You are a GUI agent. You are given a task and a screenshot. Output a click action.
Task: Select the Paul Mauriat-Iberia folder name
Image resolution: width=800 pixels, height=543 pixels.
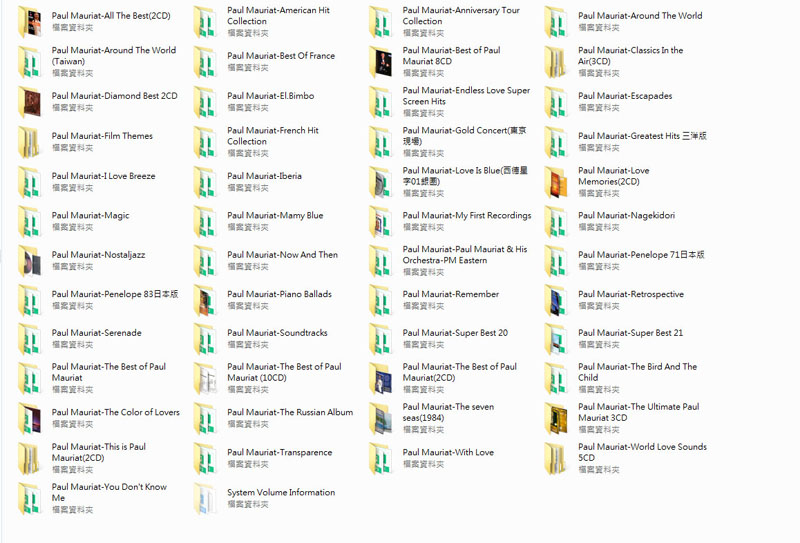pyautogui.click(x=264, y=176)
